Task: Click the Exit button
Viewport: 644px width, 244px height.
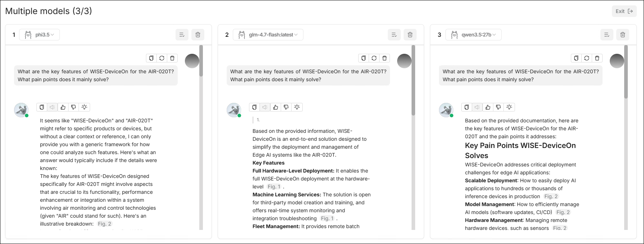Action: click(624, 11)
